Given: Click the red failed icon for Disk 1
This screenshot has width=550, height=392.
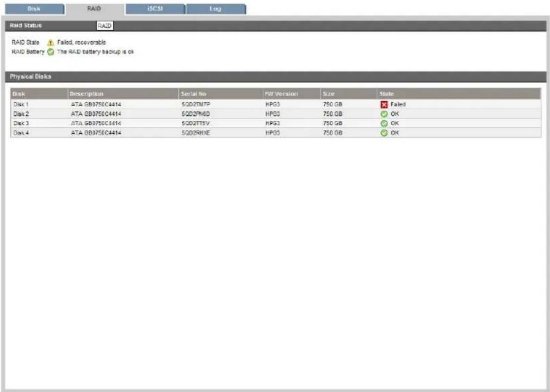Looking at the screenshot, I should (x=384, y=104).
